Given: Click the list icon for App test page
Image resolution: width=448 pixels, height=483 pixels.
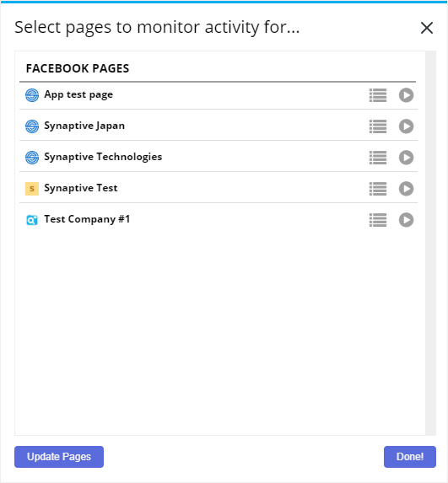Looking at the screenshot, I should [378, 95].
